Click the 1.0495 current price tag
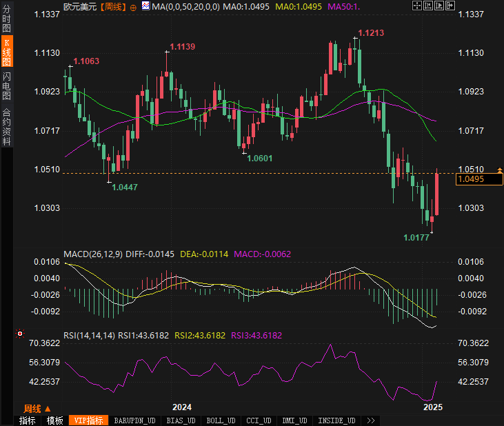This screenshot has height=426, width=504. (x=471, y=179)
